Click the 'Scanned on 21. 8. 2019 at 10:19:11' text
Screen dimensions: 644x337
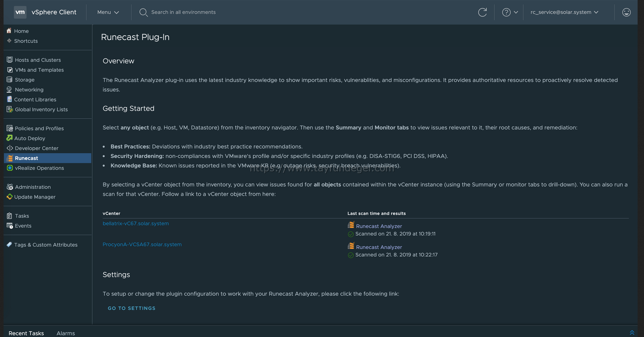click(395, 234)
